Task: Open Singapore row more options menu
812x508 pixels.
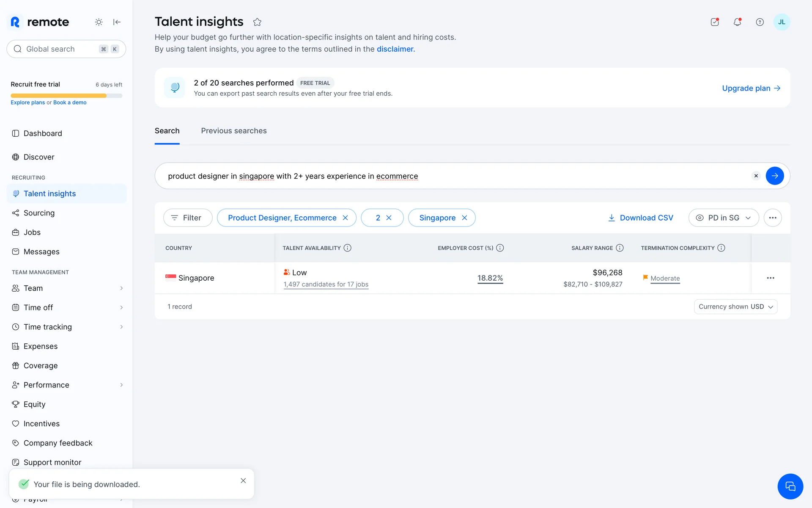Action: coord(770,278)
